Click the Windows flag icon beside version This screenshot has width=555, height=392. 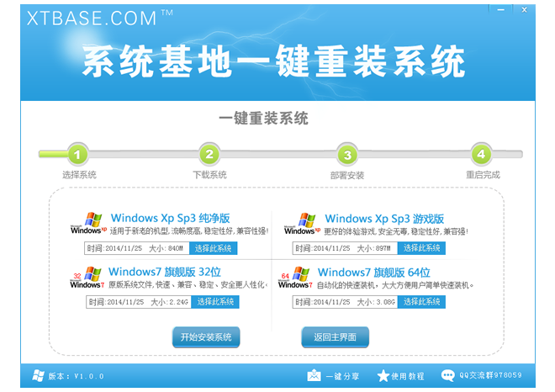pyautogui.click(x=37, y=375)
